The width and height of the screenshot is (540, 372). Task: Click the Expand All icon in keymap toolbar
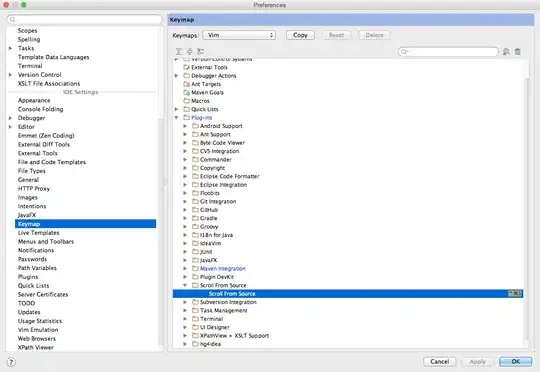pos(179,52)
